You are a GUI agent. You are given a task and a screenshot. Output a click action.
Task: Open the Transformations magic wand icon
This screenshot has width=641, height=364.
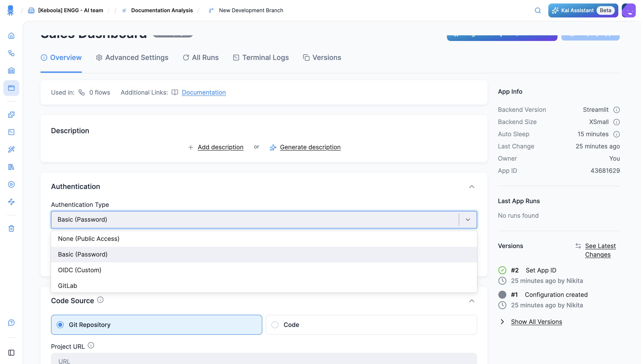coord(11,150)
